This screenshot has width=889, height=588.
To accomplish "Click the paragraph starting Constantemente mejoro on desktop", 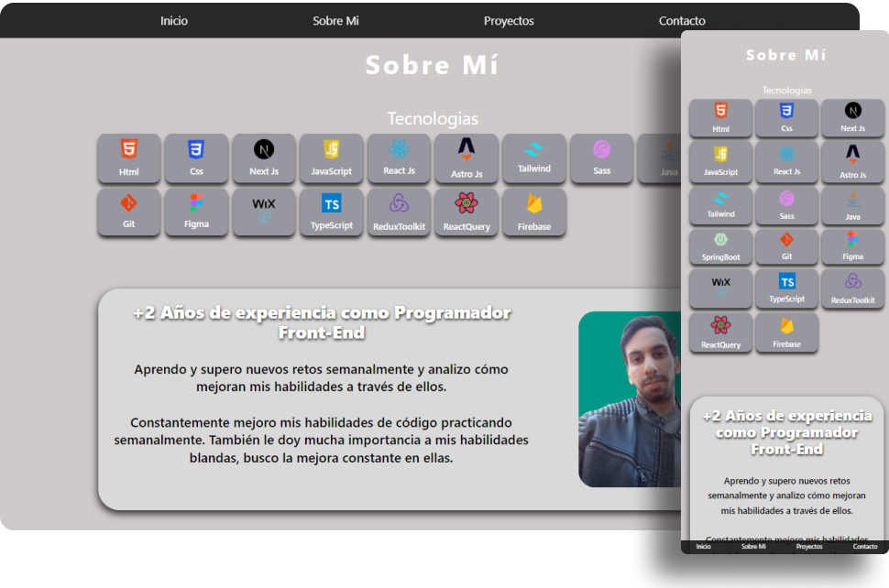I will [321, 441].
